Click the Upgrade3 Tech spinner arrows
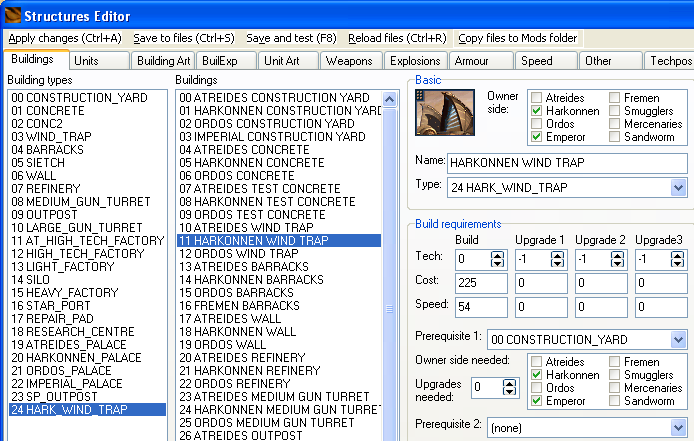The image size is (694, 441). [678, 259]
